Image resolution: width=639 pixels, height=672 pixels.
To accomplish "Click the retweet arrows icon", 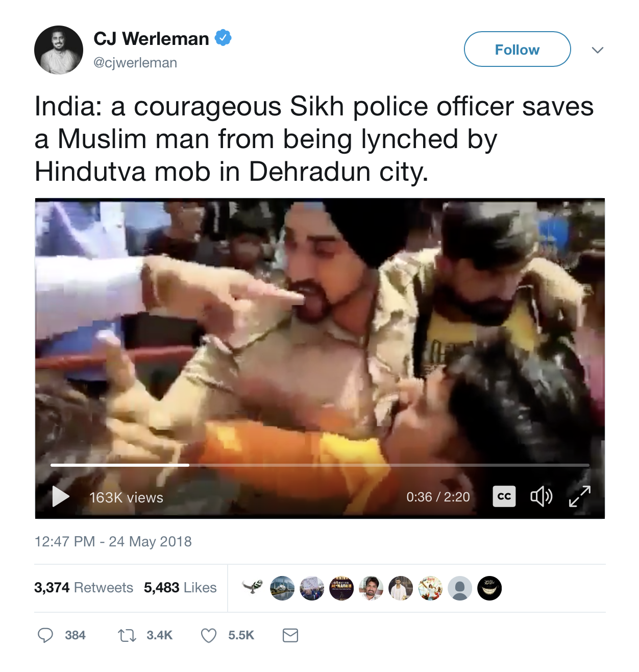I will [x=127, y=635].
